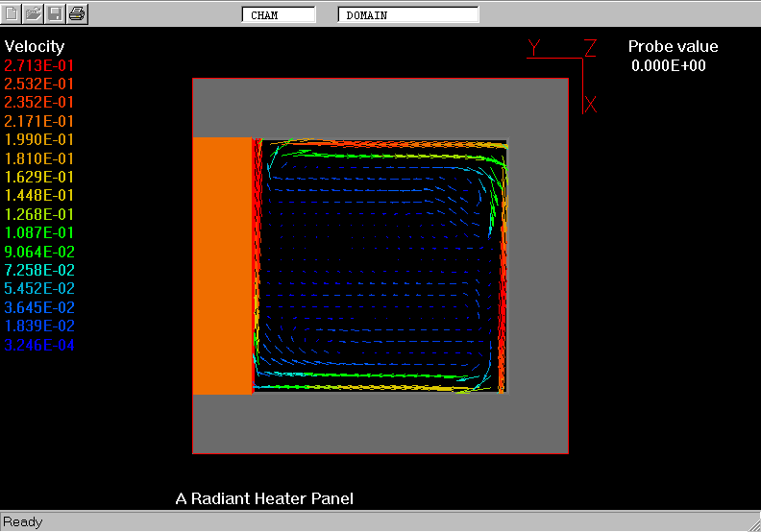Viewport: 761px width, 532px height.
Task: Click the Probe value label
Action: tap(673, 47)
